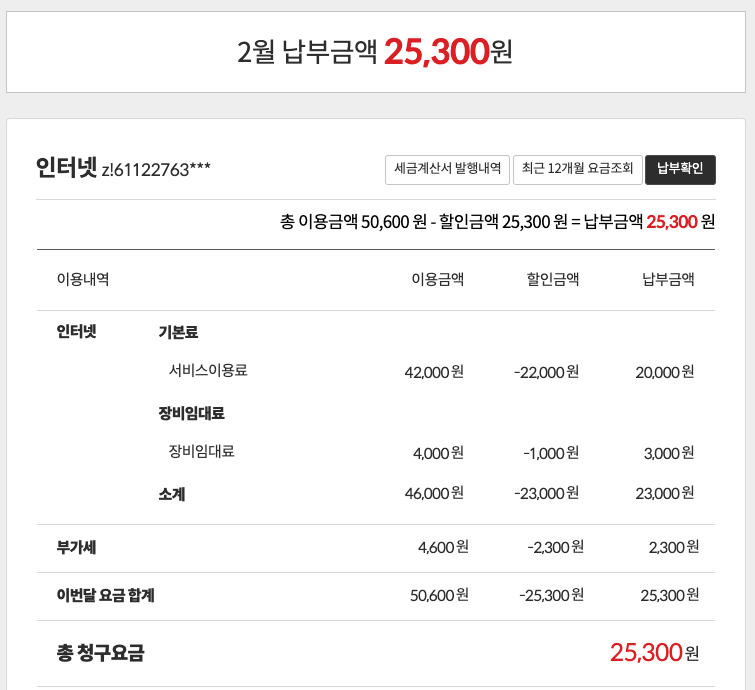Image resolution: width=755 pixels, height=690 pixels.
Task: Click the 총 이용금액 summary calculation line
Action: [x=498, y=222]
